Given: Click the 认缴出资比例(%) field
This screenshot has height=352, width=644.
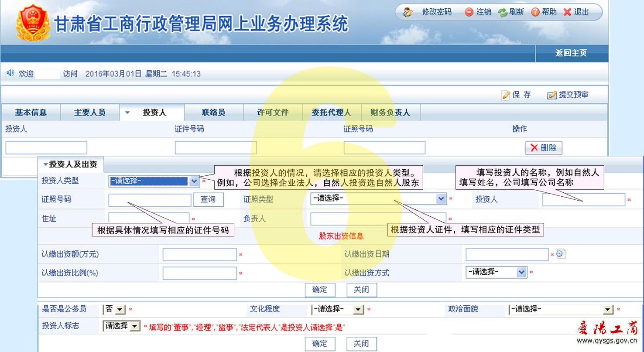Looking at the screenshot, I should pos(200,273).
